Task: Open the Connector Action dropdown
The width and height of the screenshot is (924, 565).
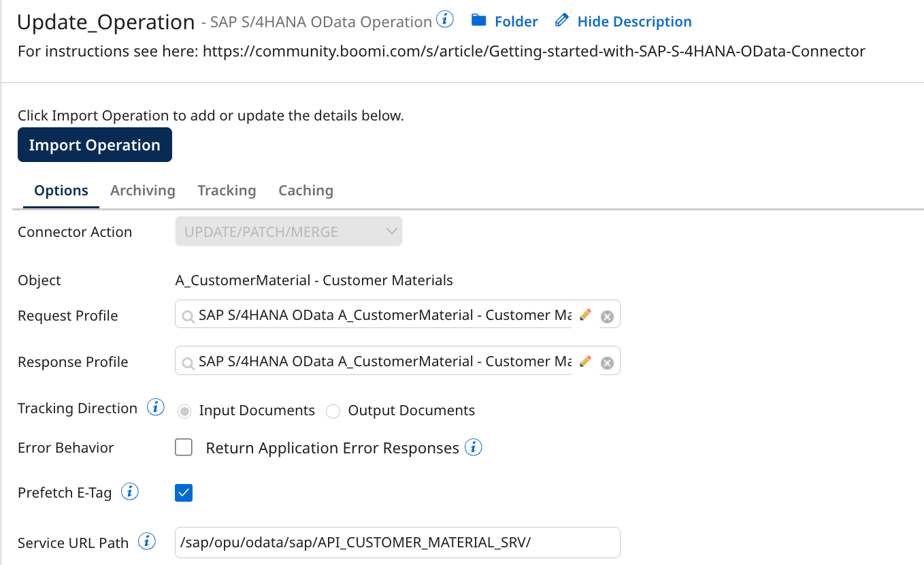Action: pos(288,231)
